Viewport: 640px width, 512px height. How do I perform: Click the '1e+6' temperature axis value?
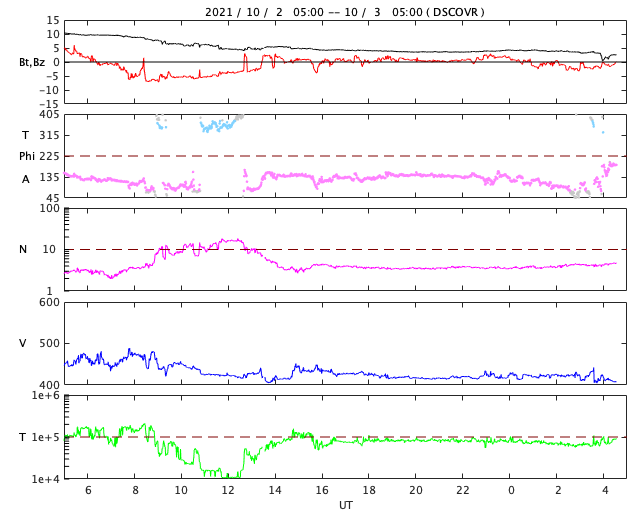point(46,395)
